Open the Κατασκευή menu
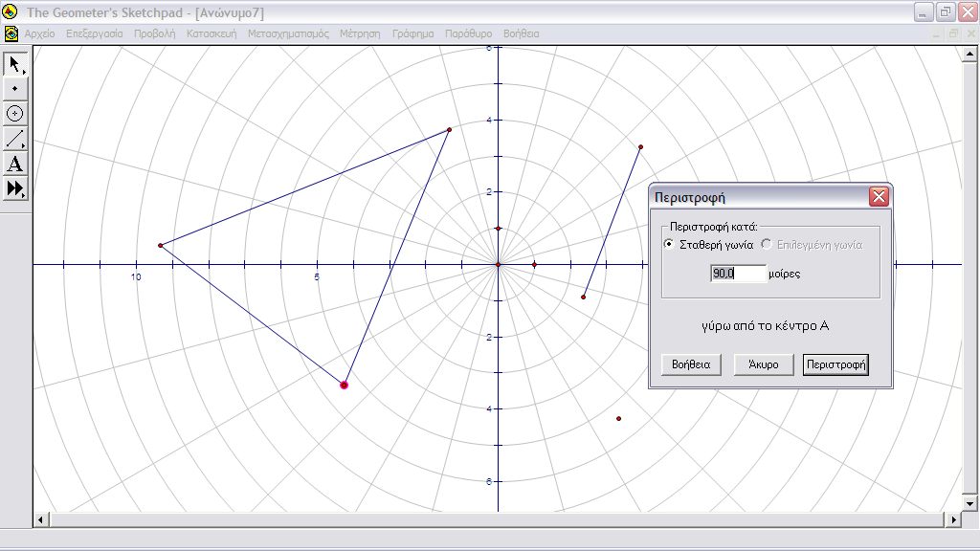 [x=212, y=33]
